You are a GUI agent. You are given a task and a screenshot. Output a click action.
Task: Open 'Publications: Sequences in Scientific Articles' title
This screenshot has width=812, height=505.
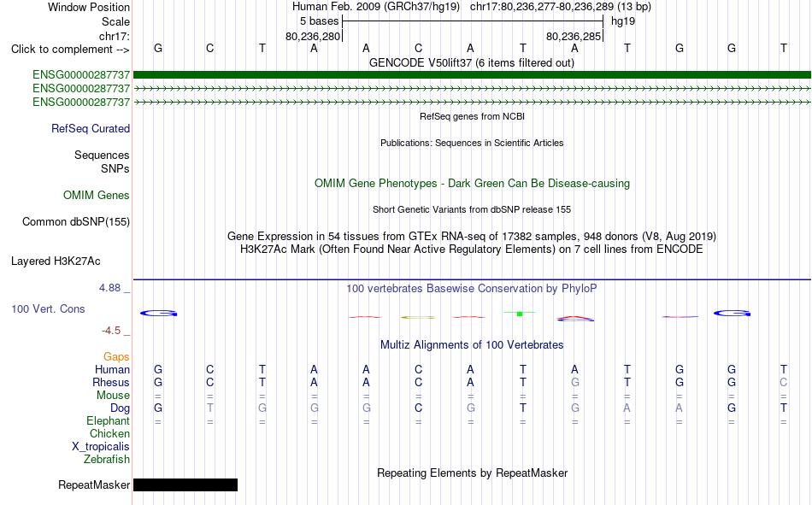(x=472, y=143)
